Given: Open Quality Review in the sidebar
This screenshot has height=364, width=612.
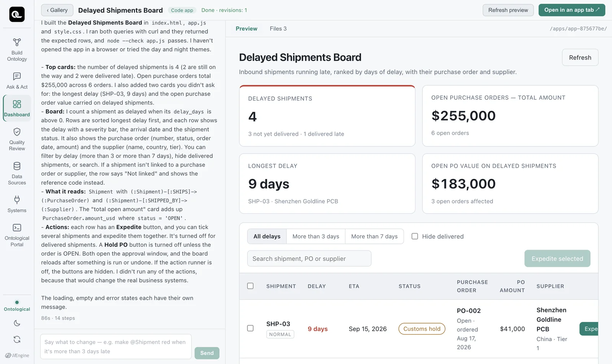Looking at the screenshot, I should [17, 139].
